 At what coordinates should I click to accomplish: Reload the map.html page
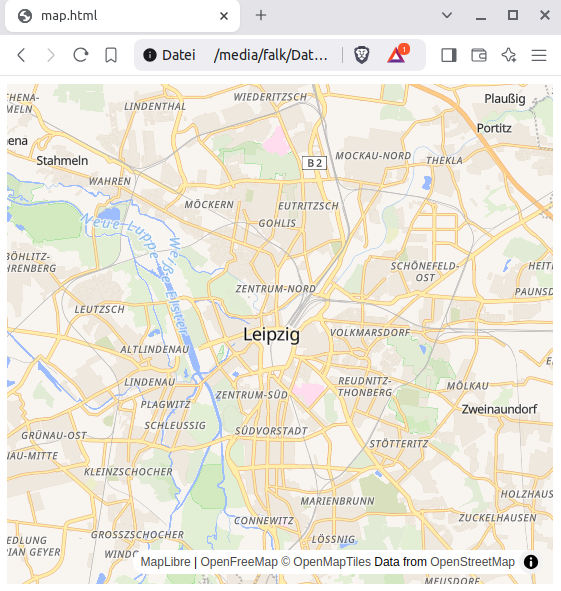click(x=81, y=55)
